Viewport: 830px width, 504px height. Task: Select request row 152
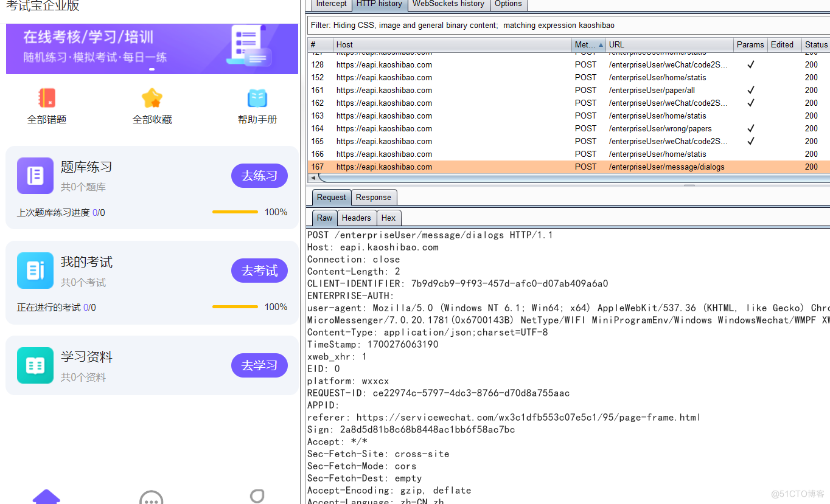click(x=568, y=77)
